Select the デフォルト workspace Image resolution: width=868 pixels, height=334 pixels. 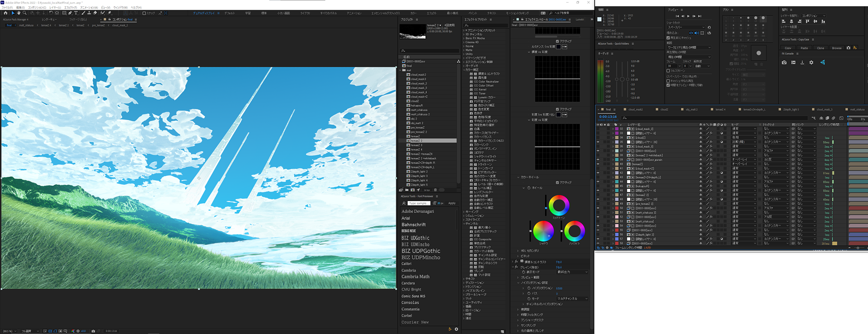[230, 13]
